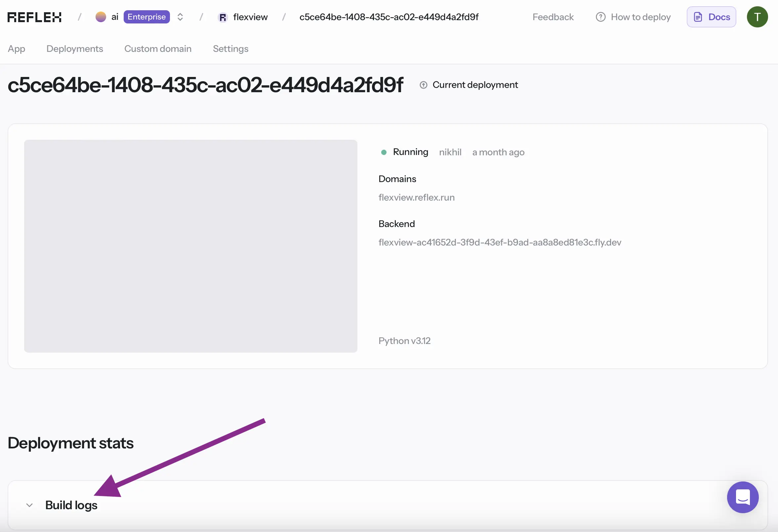Expand the Build logs chevron
The height and width of the screenshot is (532, 778).
pyautogui.click(x=29, y=505)
